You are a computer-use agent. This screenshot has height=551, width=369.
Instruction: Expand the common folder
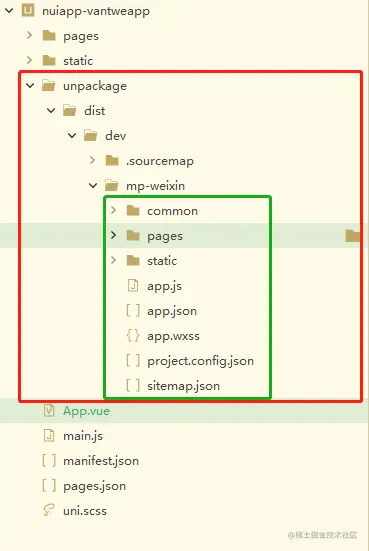pos(114,210)
